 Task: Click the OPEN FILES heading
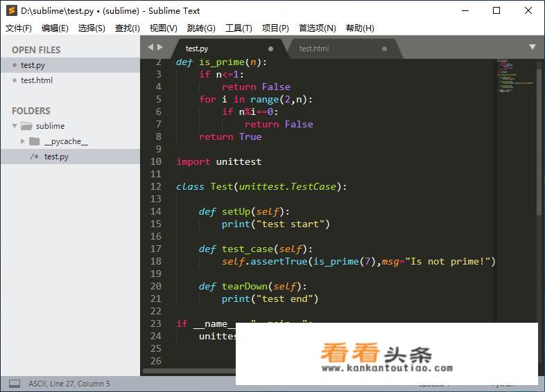pos(36,50)
